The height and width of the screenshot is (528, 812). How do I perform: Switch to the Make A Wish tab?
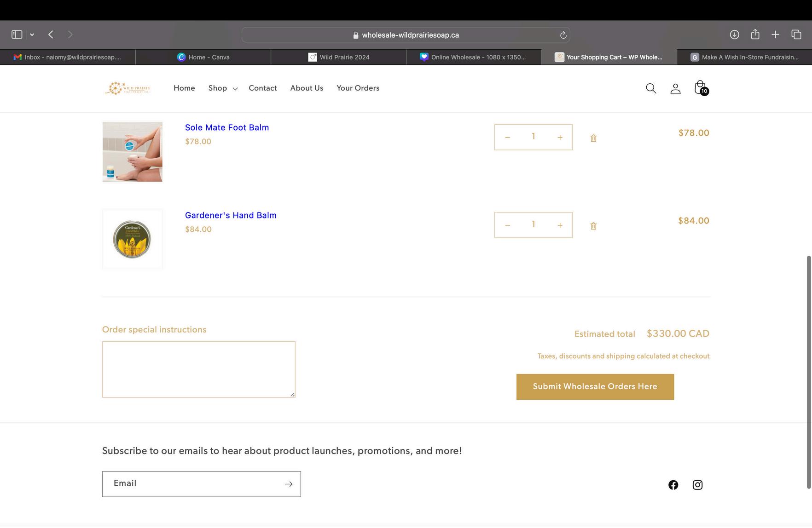pos(744,57)
